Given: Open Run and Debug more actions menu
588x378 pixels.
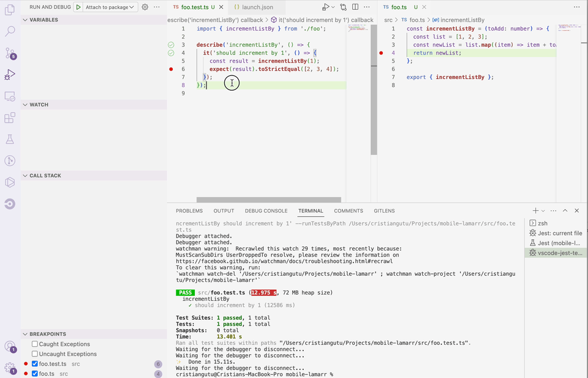Looking at the screenshot, I should click(157, 7).
